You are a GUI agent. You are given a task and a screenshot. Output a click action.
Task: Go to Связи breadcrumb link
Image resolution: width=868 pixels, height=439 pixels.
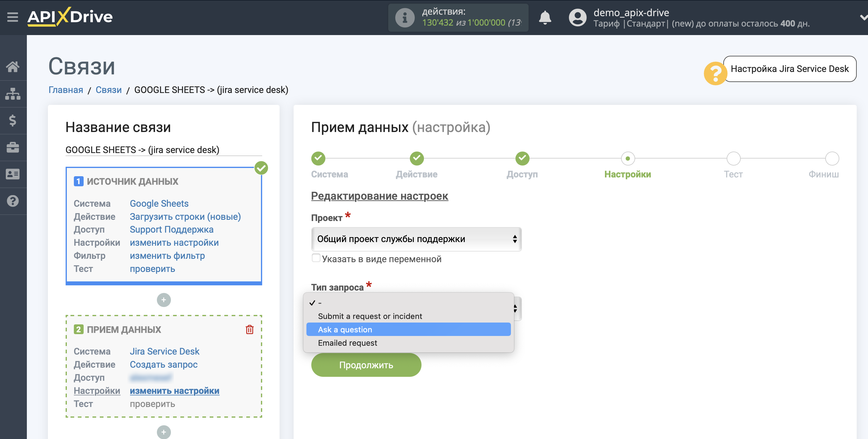click(x=109, y=90)
